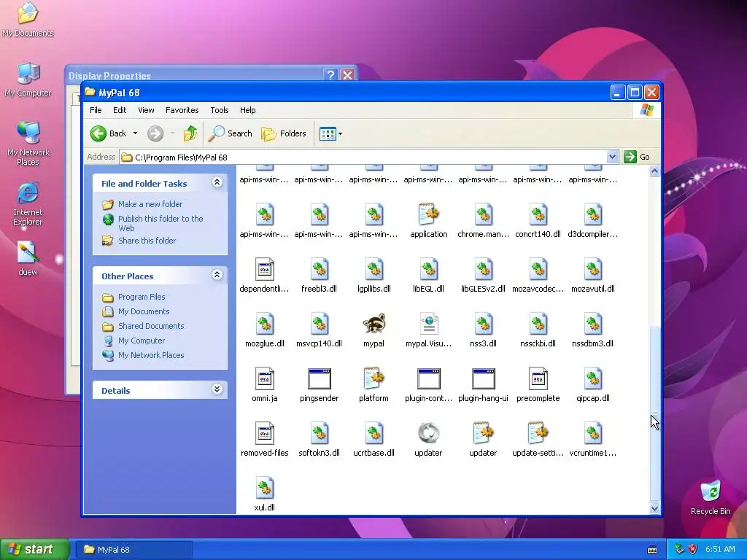Select the application settings file icon
This screenshot has width=747, height=560.
point(429,215)
